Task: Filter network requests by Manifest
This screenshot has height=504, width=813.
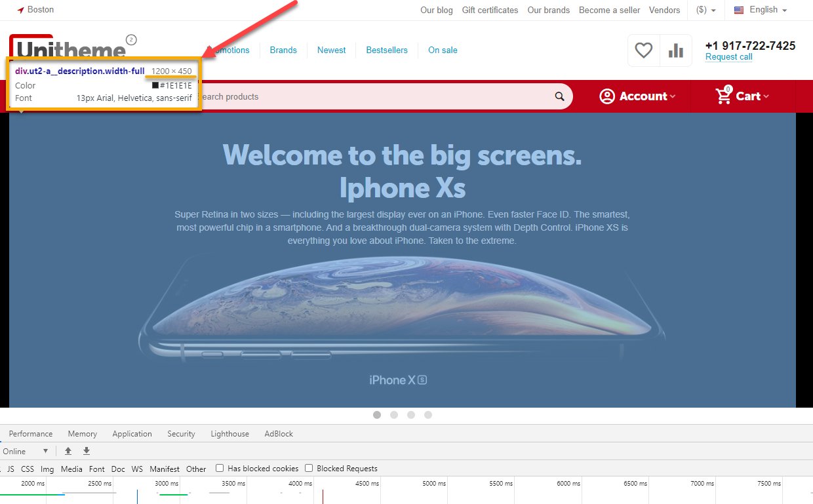Action: [x=165, y=469]
